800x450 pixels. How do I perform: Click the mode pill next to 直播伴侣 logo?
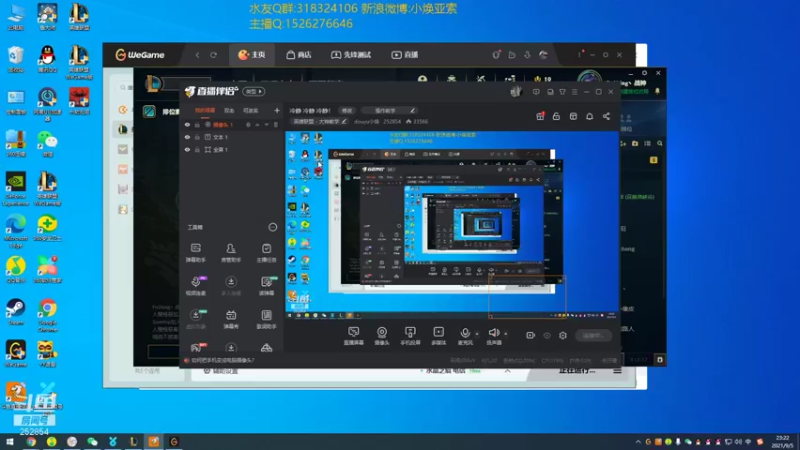(x=254, y=91)
